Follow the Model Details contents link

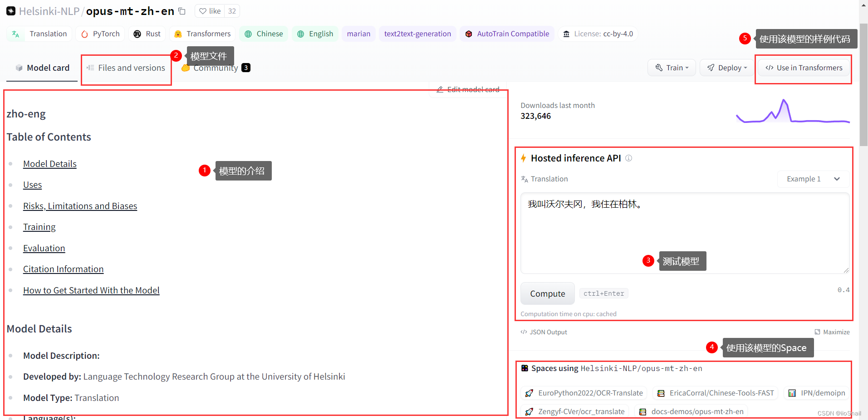click(50, 164)
